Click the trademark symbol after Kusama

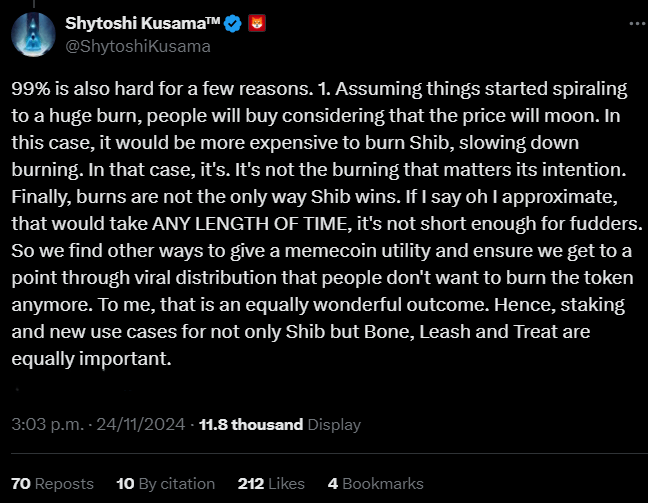pos(213,21)
